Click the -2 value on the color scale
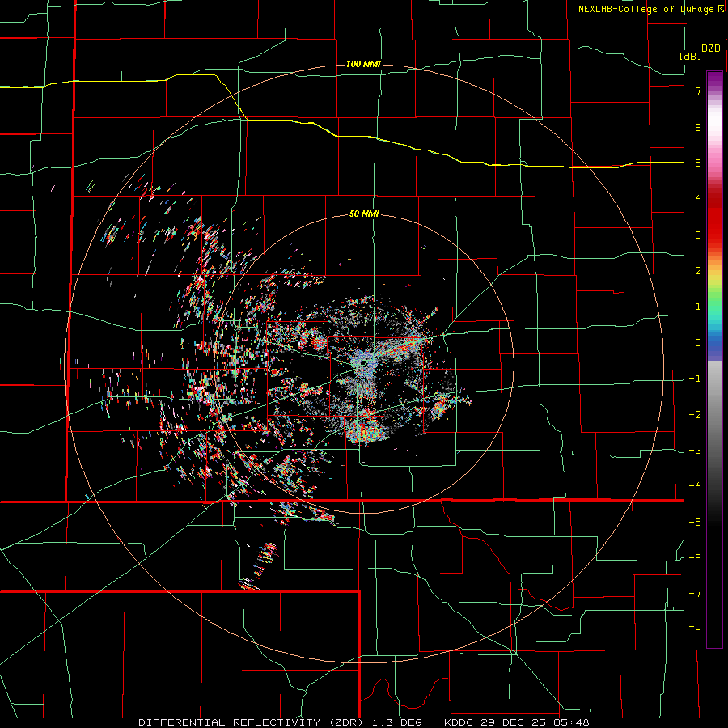 [x=695, y=415]
